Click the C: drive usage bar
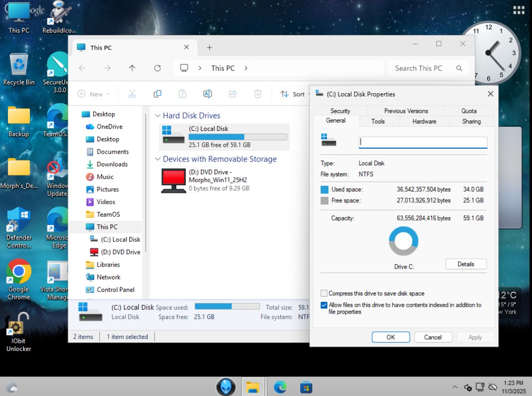This screenshot has width=532, height=396. click(237, 137)
